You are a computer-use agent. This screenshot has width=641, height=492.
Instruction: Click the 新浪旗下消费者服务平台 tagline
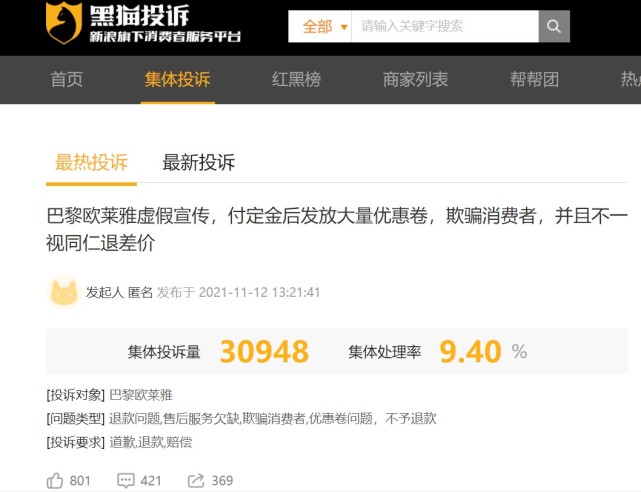165,37
